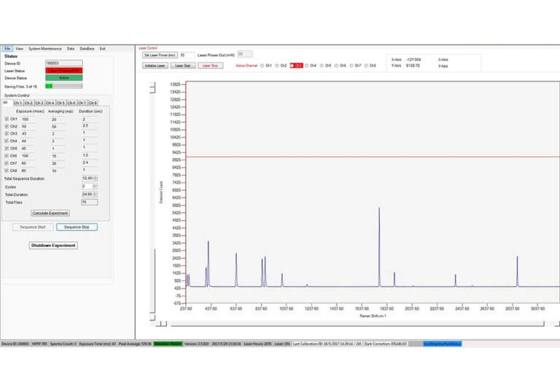Open the System Maintenance menu
Image resolution: width=560 pixels, height=392 pixels.
click(x=45, y=49)
